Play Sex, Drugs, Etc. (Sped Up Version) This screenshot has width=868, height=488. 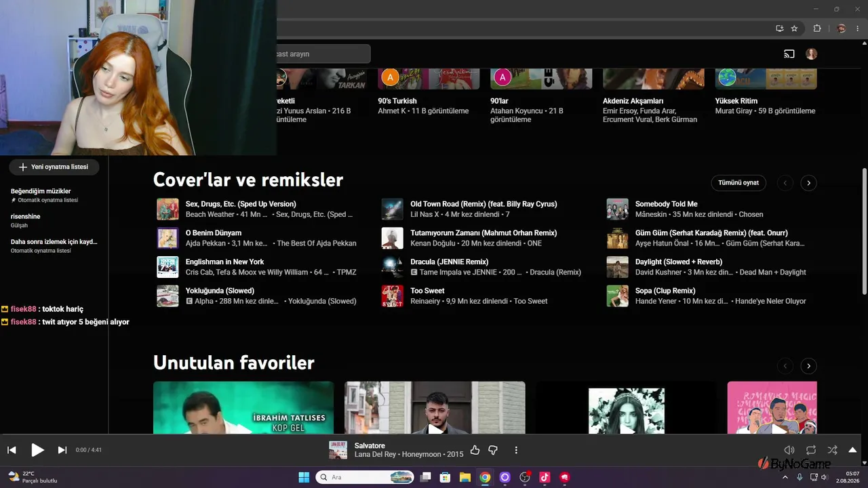[167, 209]
